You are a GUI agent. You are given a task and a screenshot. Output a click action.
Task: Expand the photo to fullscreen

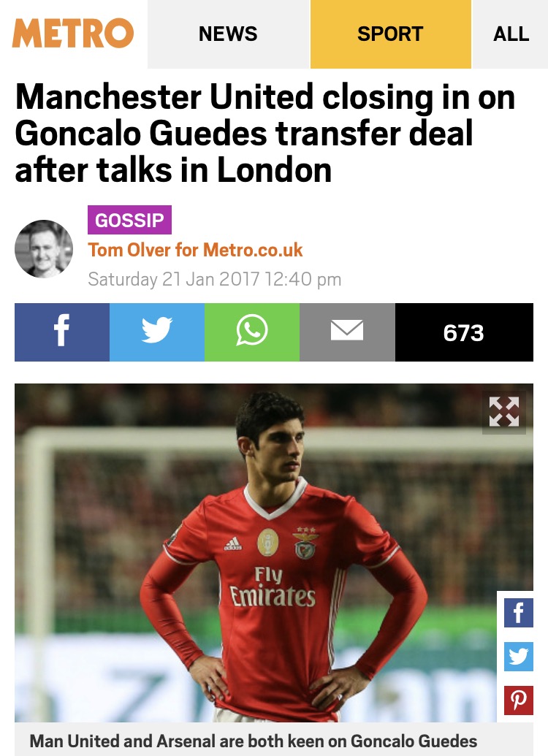coord(504,412)
